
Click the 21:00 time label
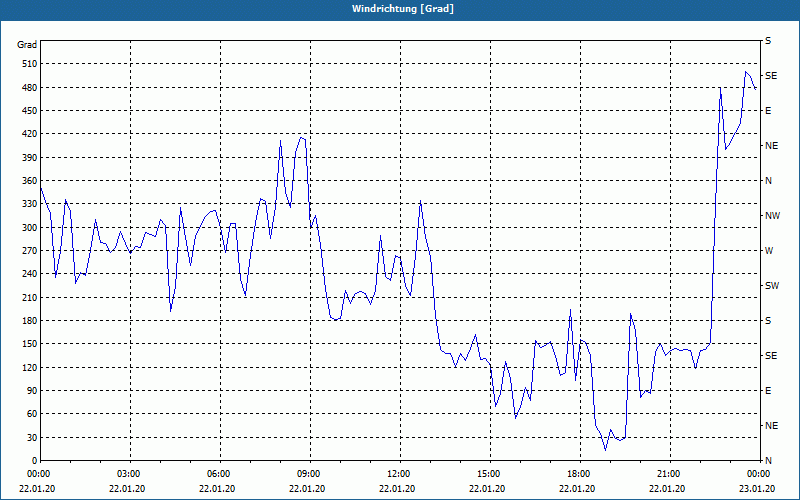click(x=668, y=473)
